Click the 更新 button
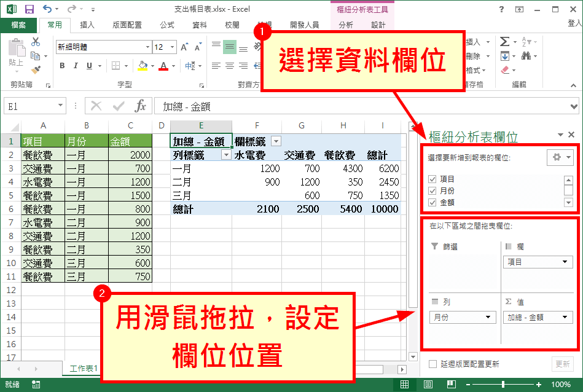 (562, 364)
